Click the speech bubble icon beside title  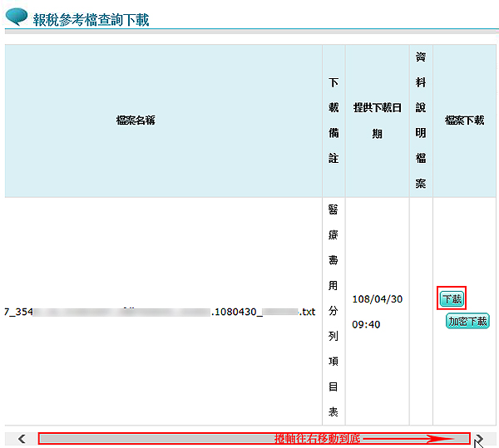tap(17, 17)
